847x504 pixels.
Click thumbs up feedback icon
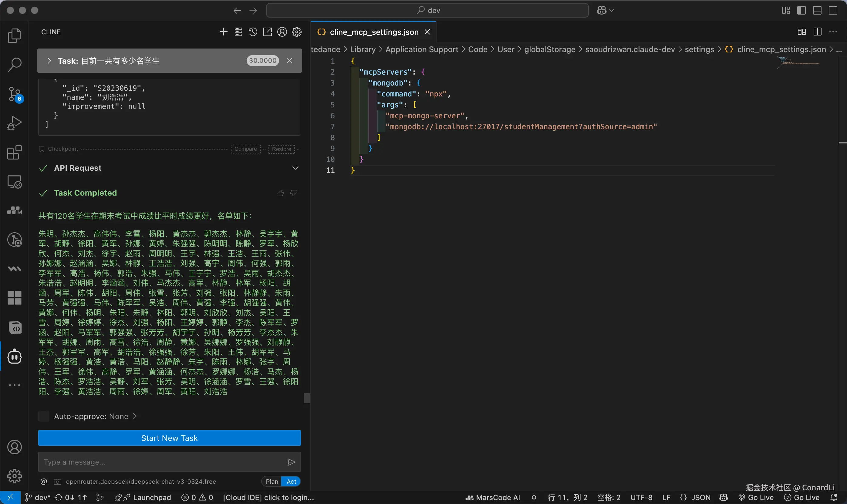tap(280, 193)
